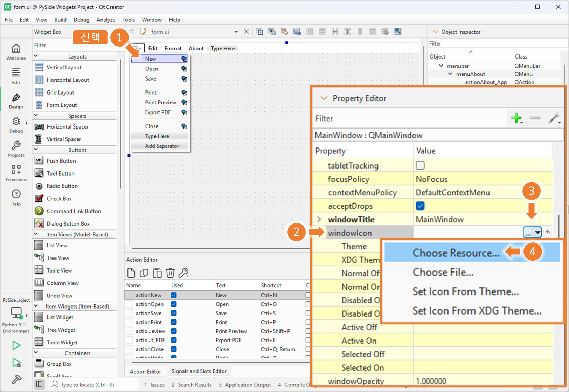Click the Run play button
Viewport: 569px width, 392px height.
(x=16, y=345)
